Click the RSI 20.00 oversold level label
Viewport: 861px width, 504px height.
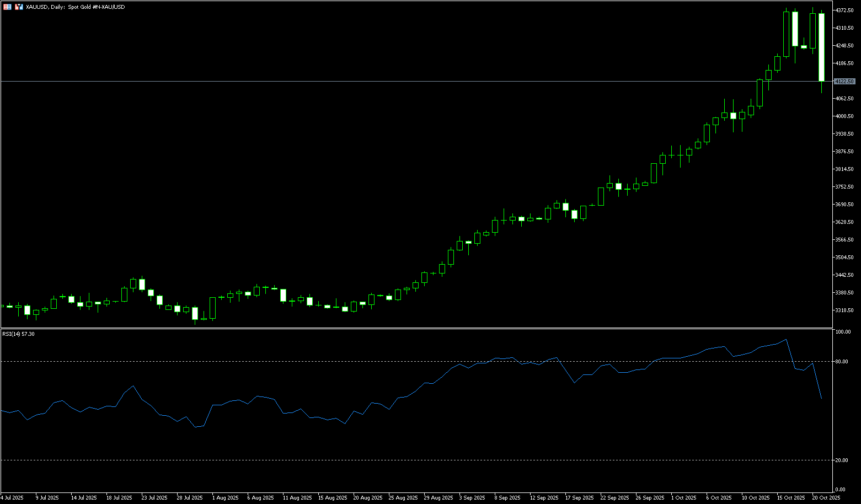coord(842,460)
